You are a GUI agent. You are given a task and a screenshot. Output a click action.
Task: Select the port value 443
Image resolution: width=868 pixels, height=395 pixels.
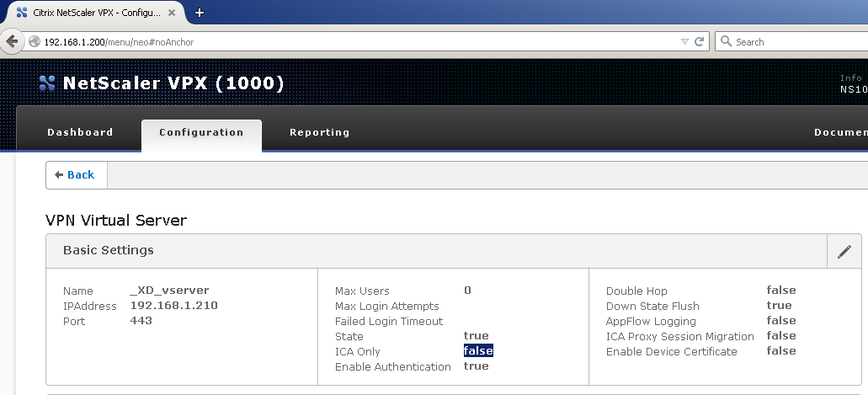tap(141, 320)
